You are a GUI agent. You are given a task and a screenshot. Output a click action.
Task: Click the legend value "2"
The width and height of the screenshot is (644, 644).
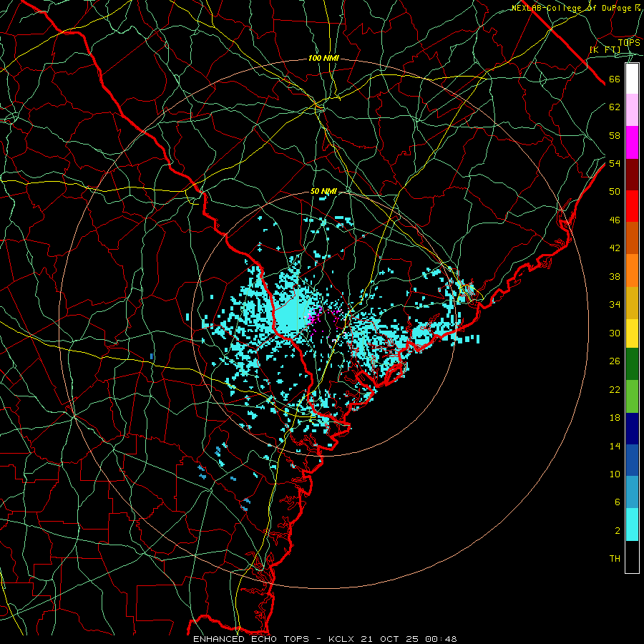click(618, 531)
